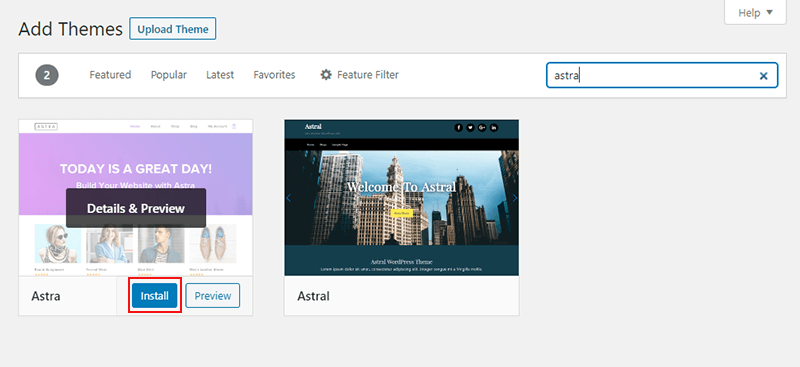The height and width of the screenshot is (367, 800).
Task: Click the right slider arrow in Astral preview
Action: point(514,198)
